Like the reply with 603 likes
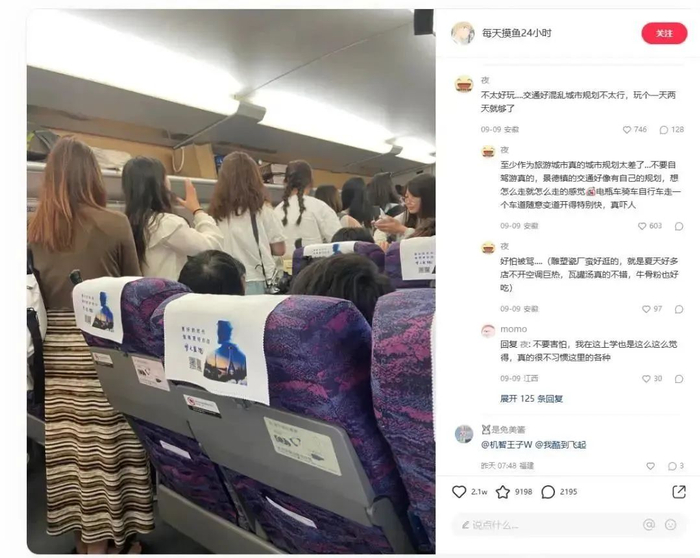The height and width of the screenshot is (558, 700). [642, 226]
